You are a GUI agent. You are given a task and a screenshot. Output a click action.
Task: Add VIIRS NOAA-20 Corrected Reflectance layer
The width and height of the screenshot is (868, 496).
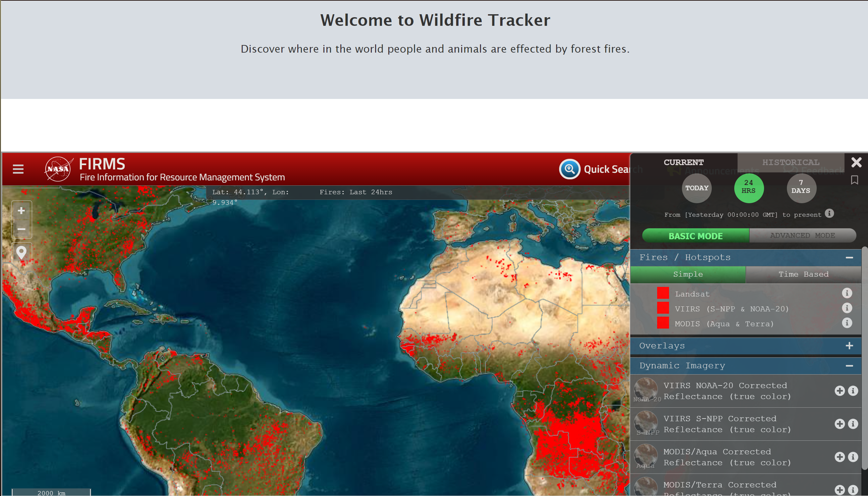click(840, 391)
